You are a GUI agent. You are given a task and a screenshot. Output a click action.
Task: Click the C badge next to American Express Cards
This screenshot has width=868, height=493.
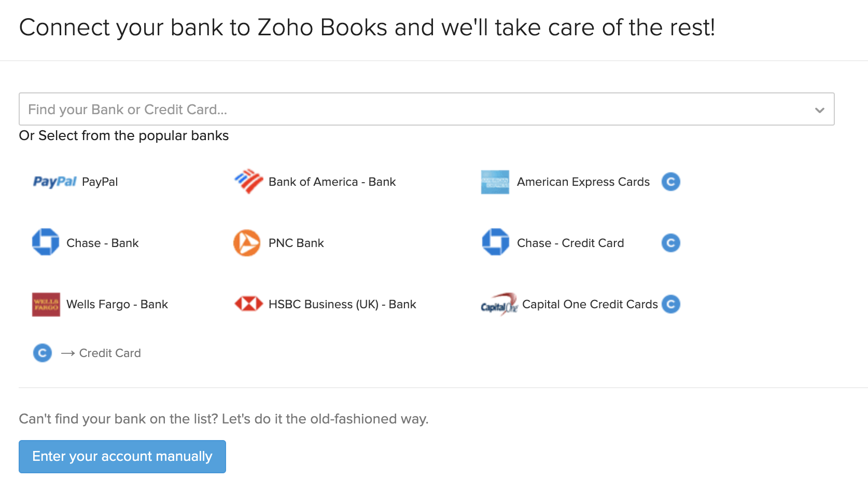coord(670,182)
